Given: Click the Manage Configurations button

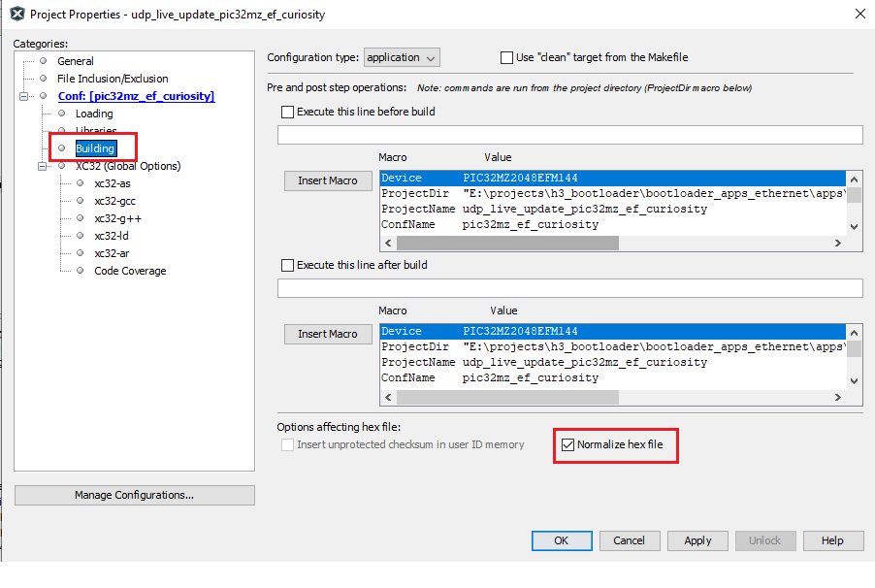Looking at the screenshot, I should [134, 495].
